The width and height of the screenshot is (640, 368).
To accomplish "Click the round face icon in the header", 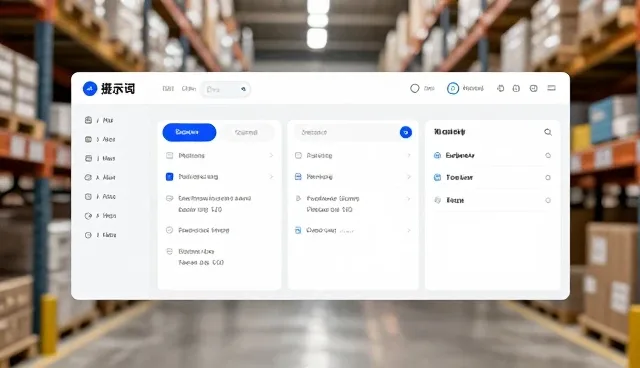I will [533, 88].
